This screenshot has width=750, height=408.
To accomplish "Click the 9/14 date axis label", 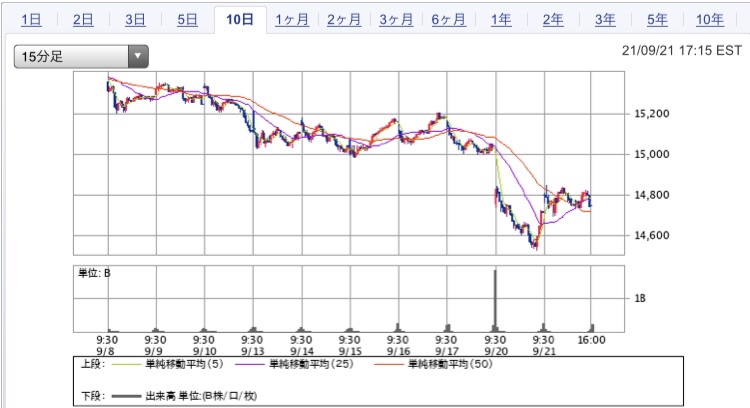I will click(x=302, y=351).
